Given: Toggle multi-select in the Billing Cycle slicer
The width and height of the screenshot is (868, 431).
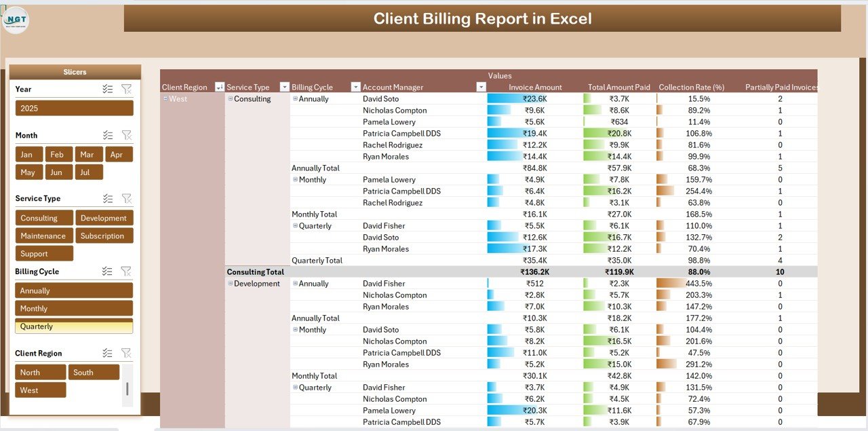Looking at the screenshot, I should (107, 271).
